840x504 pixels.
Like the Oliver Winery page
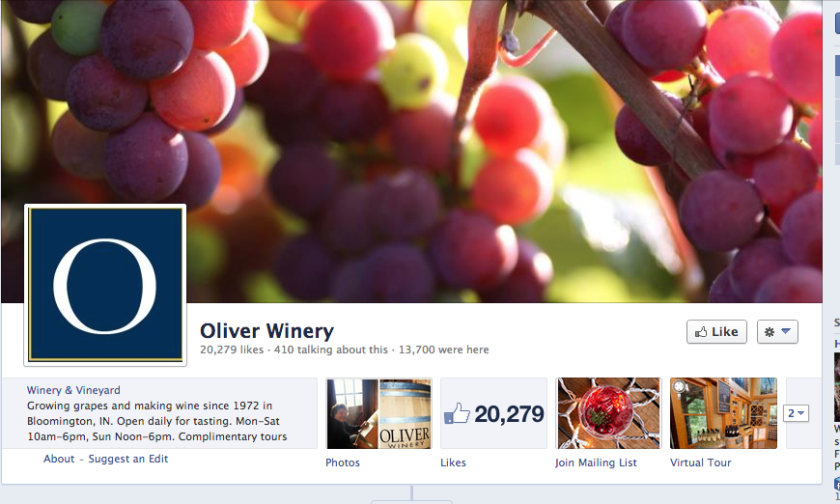coord(716,332)
